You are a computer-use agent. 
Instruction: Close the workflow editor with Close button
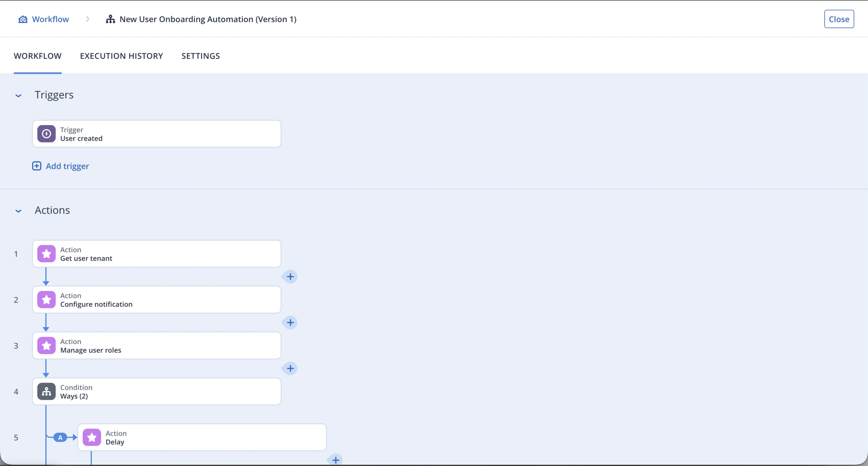839,19
